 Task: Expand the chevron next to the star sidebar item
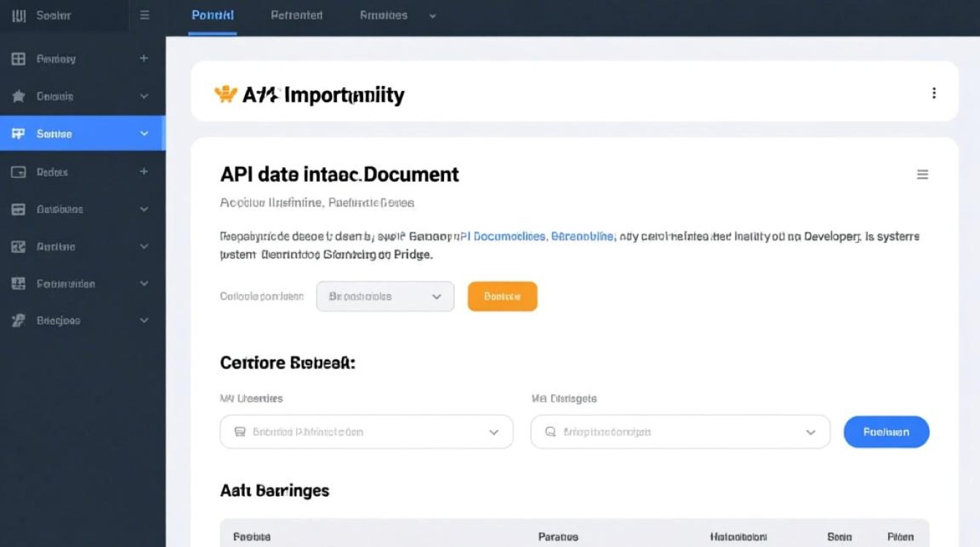click(144, 96)
